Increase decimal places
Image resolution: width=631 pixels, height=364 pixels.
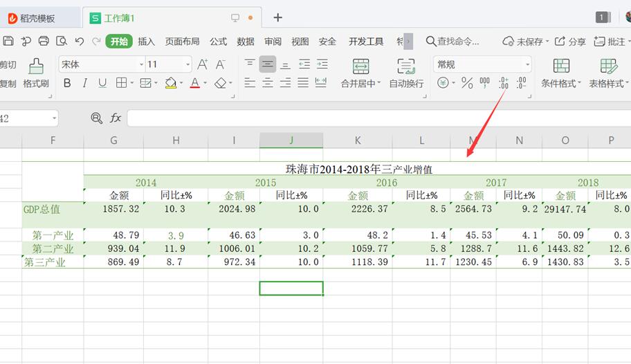(x=504, y=83)
